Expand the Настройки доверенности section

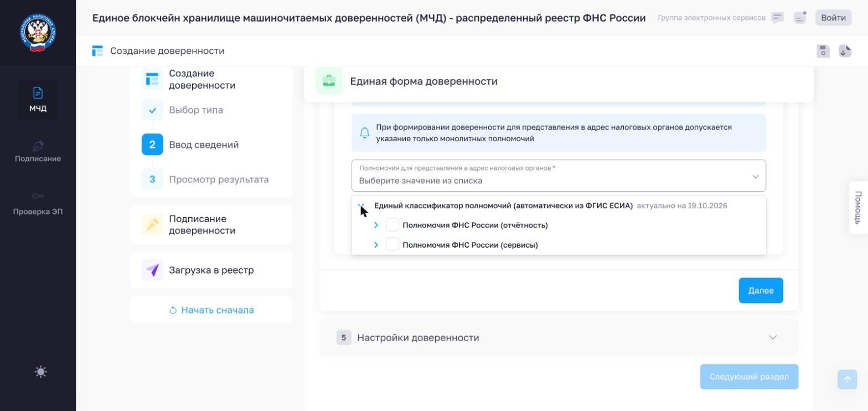tap(559, 337)
